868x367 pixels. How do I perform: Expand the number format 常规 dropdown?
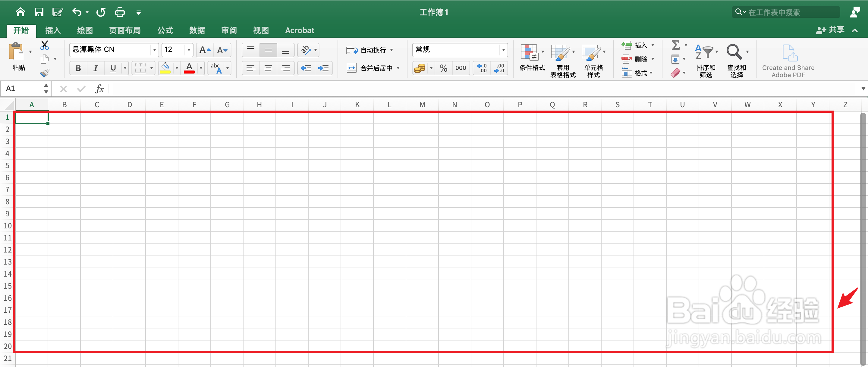coord(503,50)
